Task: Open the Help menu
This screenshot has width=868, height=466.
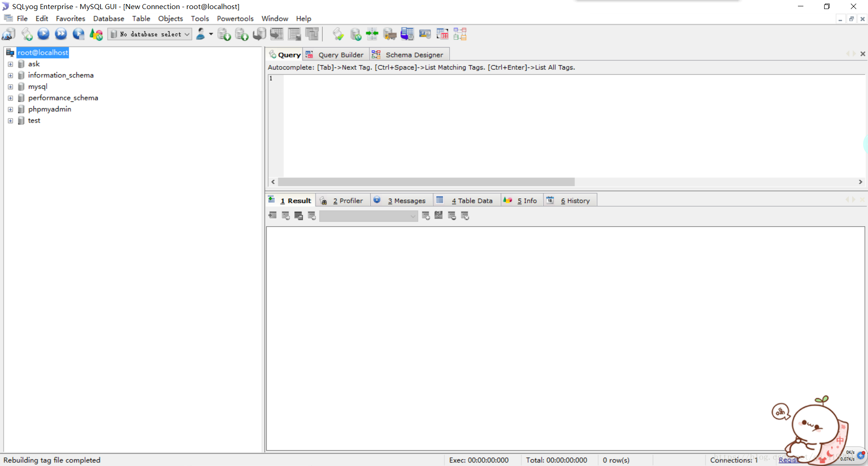Action: click(303, 19)
